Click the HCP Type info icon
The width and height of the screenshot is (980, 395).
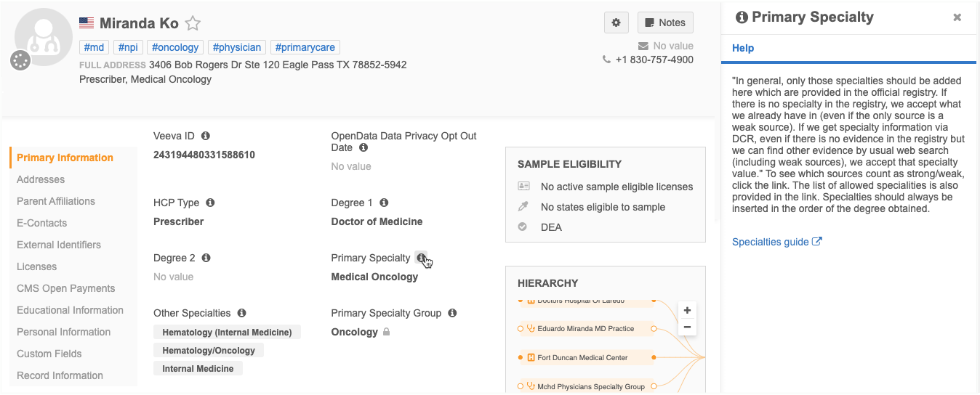pyautogui.click(x=210, y=203)
